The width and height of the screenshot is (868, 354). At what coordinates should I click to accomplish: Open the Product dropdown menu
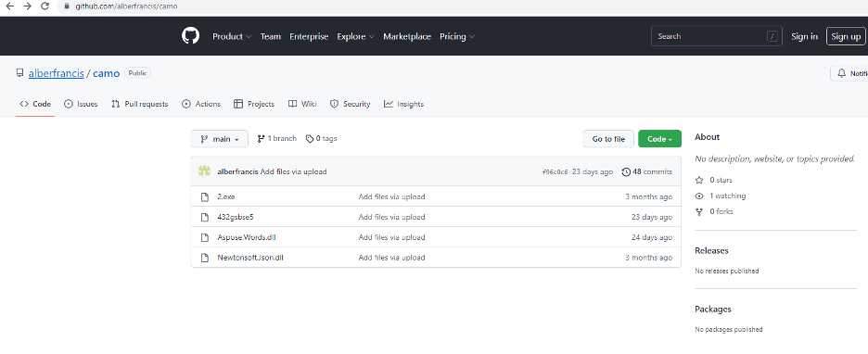point(232,36)
